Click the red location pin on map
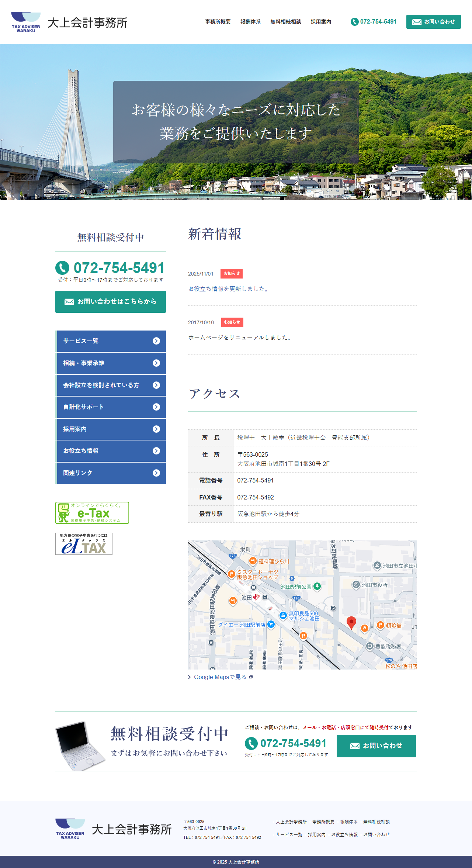472x868 pixels. tap(351, 622)
